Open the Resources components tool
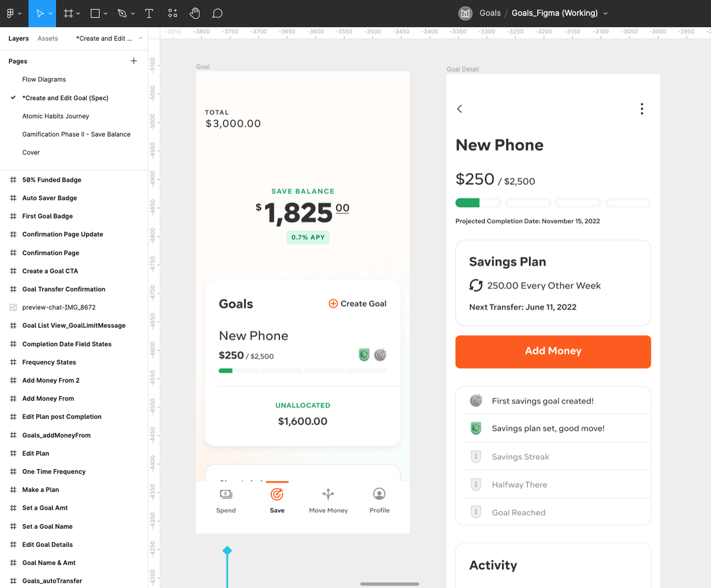The width and height of the screenshot is (711, 588). (173, 14)
